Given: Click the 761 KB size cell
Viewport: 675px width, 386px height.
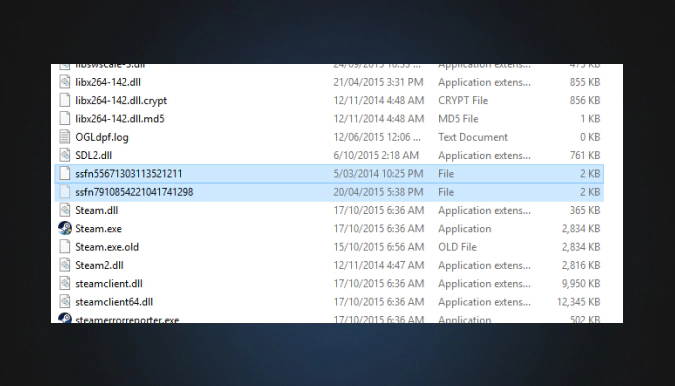Looking at the screenshot, I should pyautogui.click(x=585, y=155).
